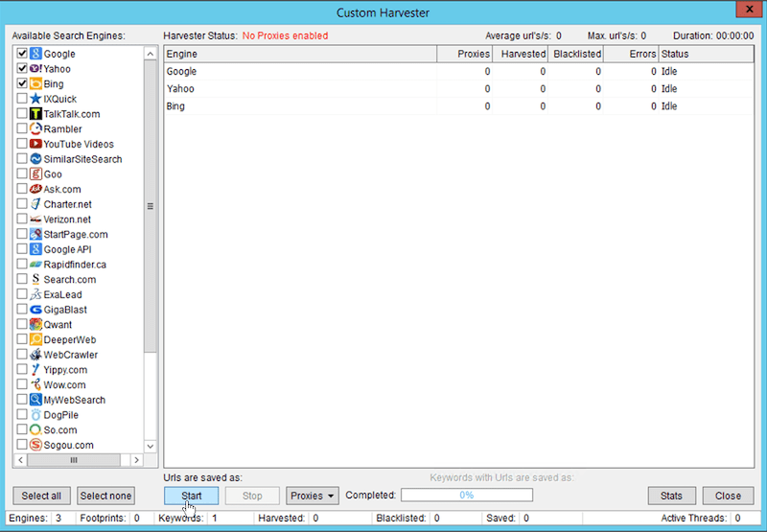Select the Bing row in the harvester table

[x=459, y=106]
